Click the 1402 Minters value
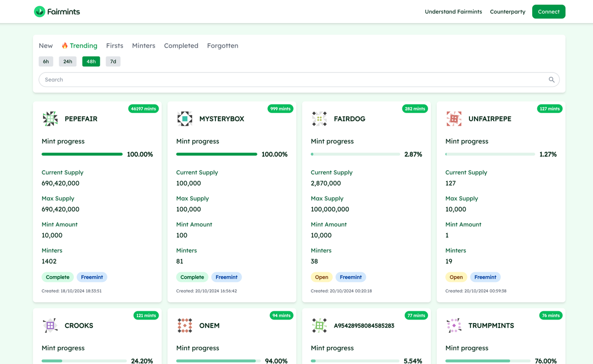This screenshot has height=364, width=593. point(49,261)
